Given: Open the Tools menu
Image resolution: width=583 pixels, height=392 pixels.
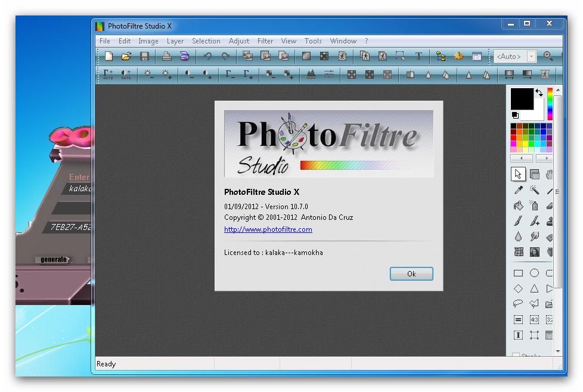Looking at the screenshot, I should [313, 41].
